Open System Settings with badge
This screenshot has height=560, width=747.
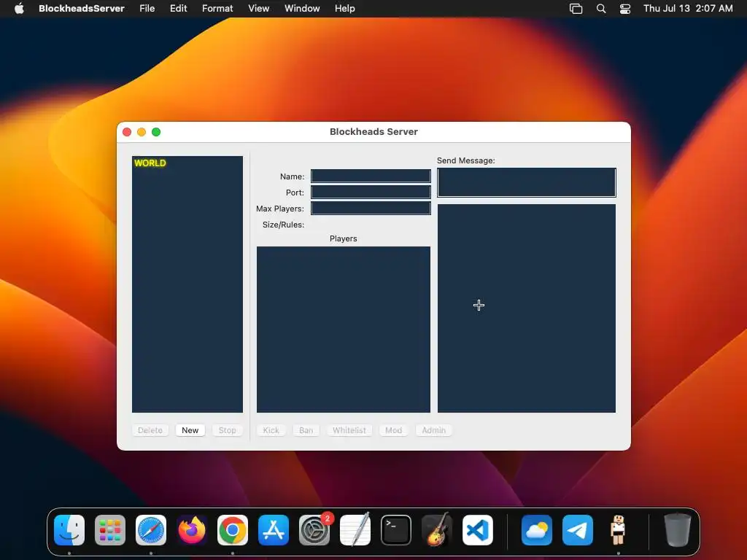coord(314,529)
